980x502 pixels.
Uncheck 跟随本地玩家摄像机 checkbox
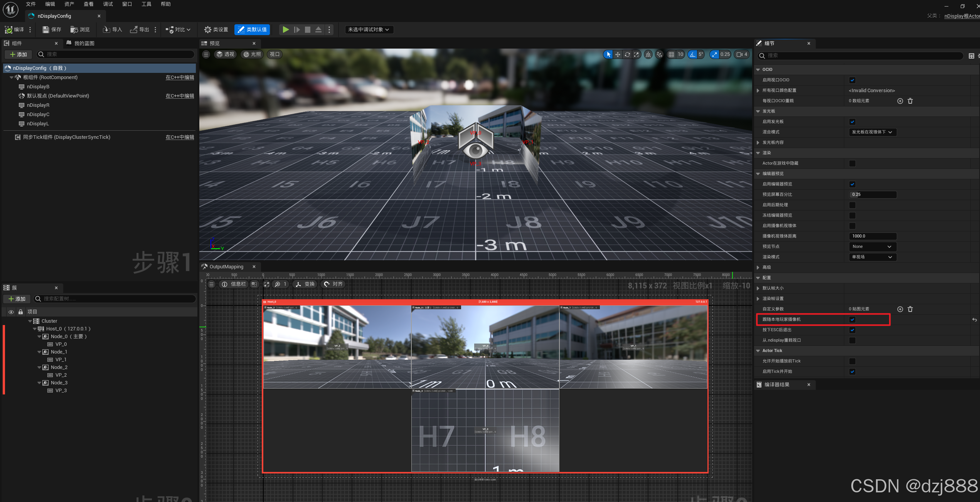point(852,320)
